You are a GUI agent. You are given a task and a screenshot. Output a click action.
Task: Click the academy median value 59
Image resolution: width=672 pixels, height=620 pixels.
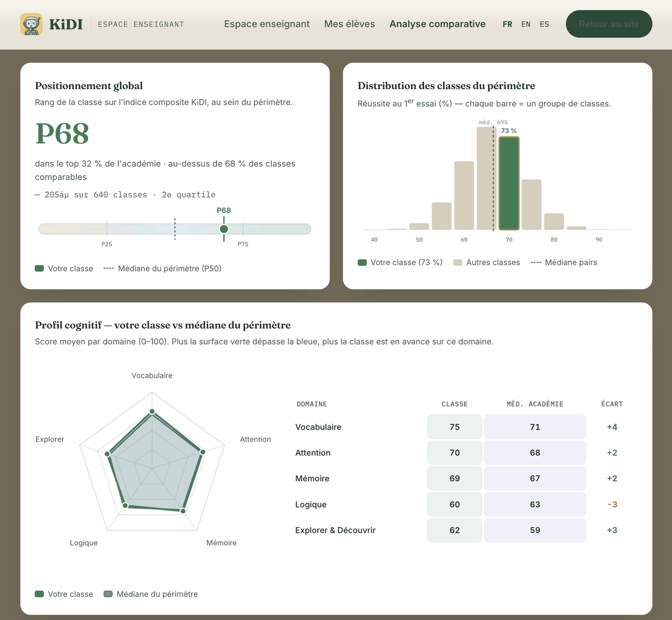tap(535, 531)
